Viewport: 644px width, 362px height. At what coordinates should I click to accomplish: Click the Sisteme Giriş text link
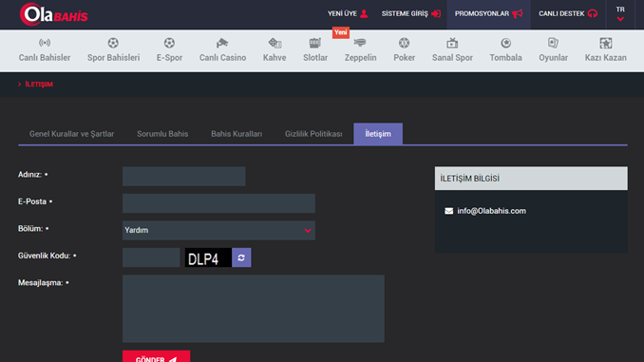[405, 13]
